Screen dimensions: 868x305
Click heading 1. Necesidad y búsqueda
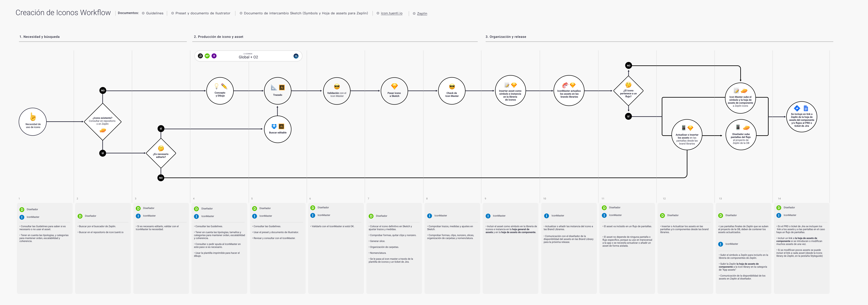click(x=39, y=37)
